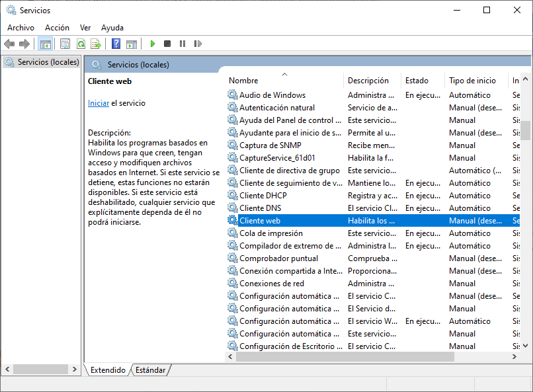Toggle the Show/Hide Action Pane button
Screen dimensions: 533x392
(x=131, y=44)
